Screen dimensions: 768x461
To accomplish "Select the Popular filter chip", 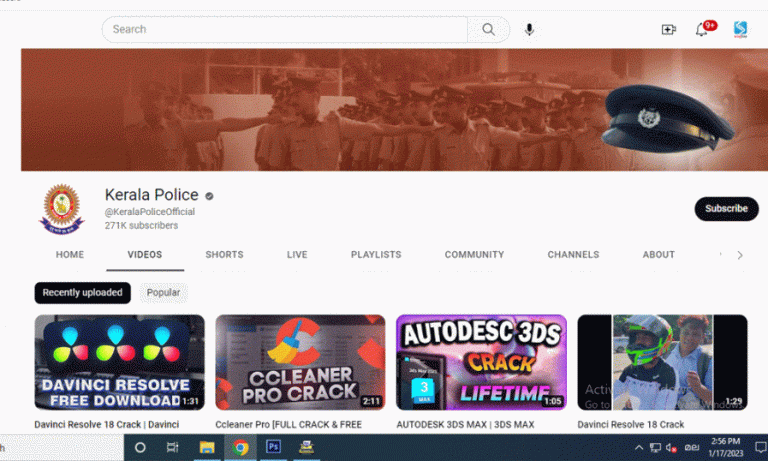I will (x=163, y=292).
